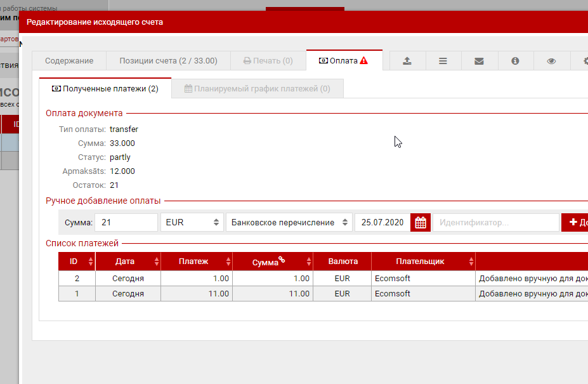This screenshot has width=588, height=384.
Task: Sort payments by ID column arrows
Action: pyautogui.click(x=91, y=262)
